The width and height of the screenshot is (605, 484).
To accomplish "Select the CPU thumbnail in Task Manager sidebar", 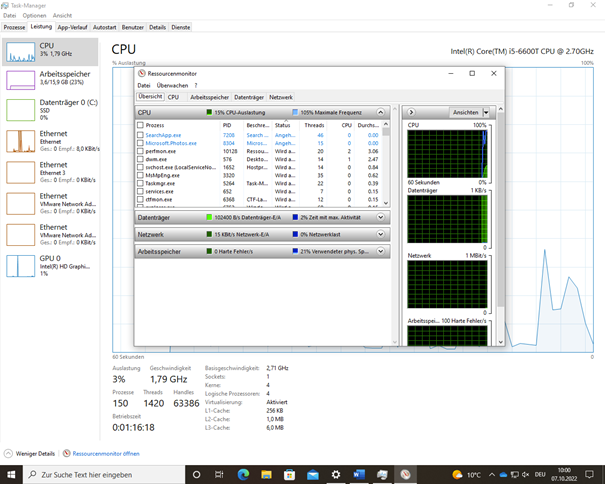I will pos(20,52).
